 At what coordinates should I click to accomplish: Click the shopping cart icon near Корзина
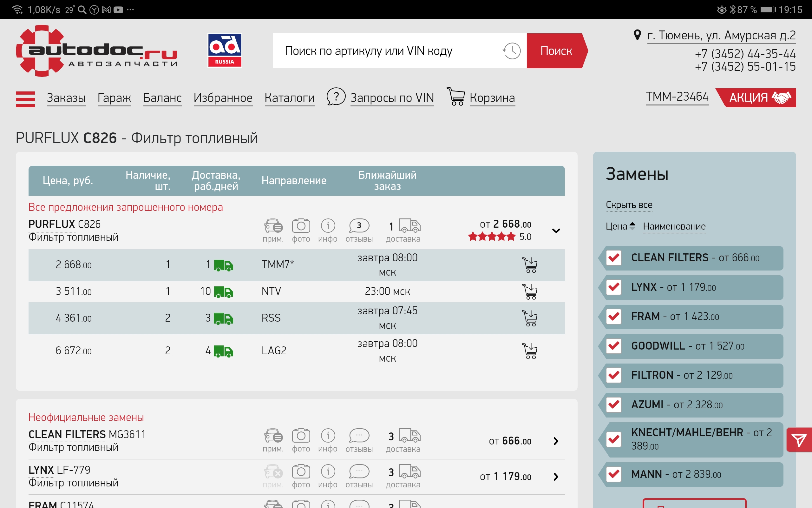tap(456, 97)
